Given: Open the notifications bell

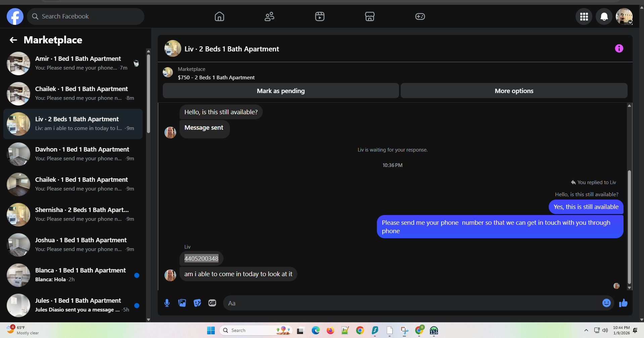Looking at the screenshot, I should point(604,16).
